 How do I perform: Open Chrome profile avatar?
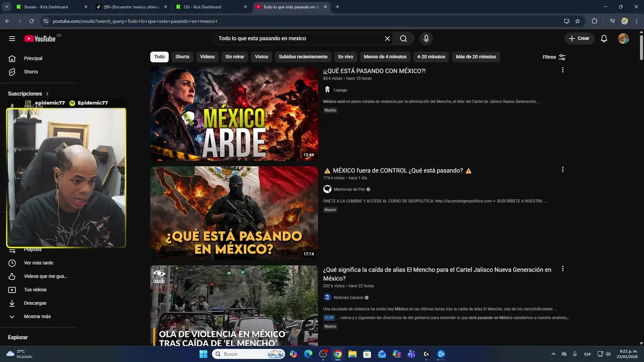pyautogui.click(x=624, y=21)
